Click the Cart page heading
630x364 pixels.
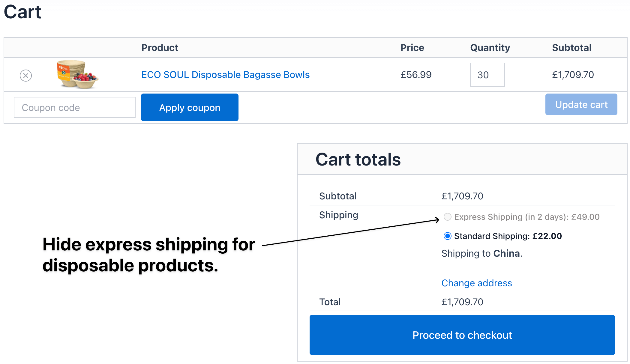(22, 12)
